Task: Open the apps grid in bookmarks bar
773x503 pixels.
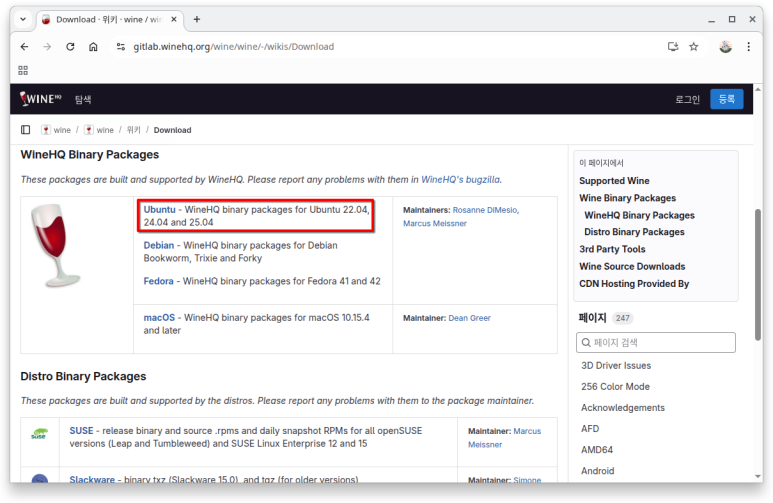Action: point(23,70)
